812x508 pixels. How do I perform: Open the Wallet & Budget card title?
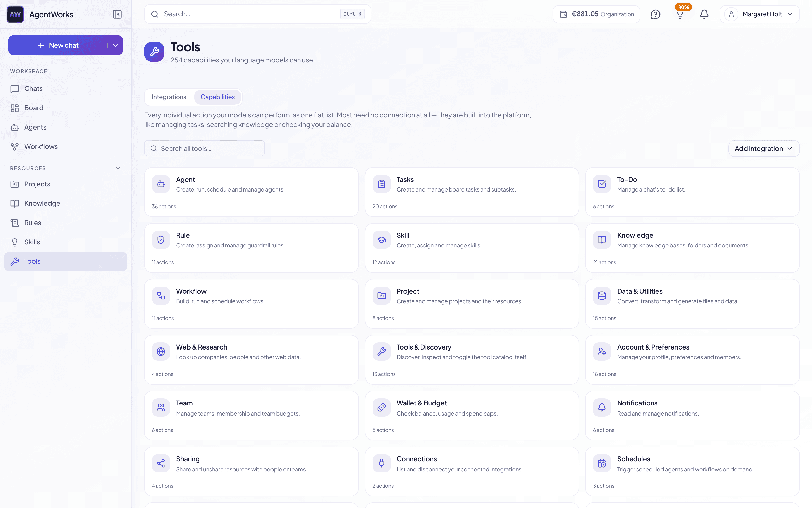pyautogui.click(x=422, y=403)
